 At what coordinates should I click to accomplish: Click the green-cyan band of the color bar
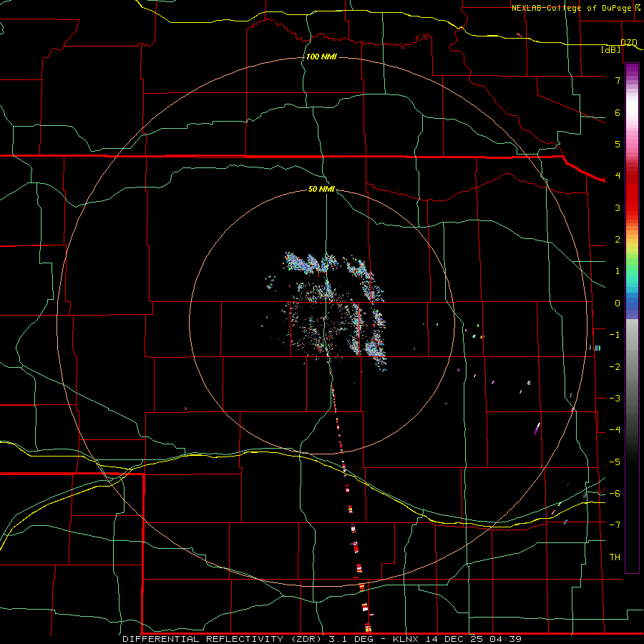pyautogui.click(x=632, y=273)
